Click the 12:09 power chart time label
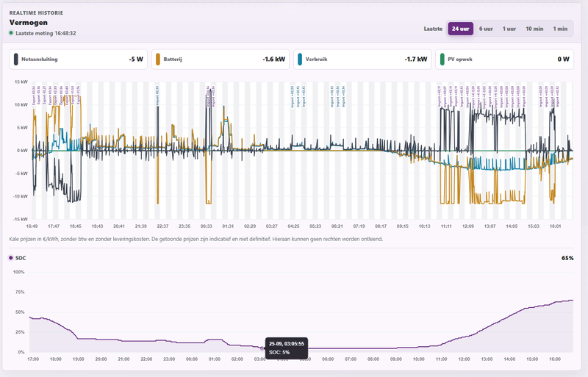This screenshot has width=588, height=377. [468, 226]
